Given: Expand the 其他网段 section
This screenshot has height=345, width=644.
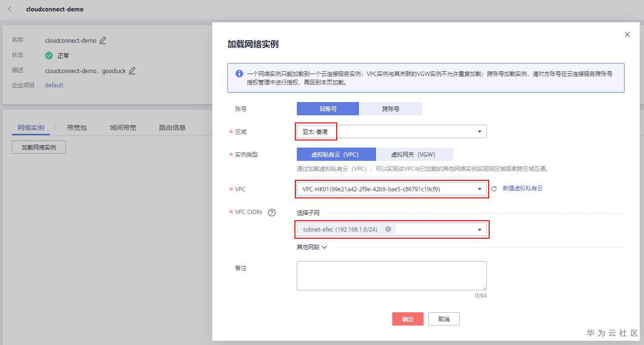Looking at the screenshot, I should pos(312,247).
